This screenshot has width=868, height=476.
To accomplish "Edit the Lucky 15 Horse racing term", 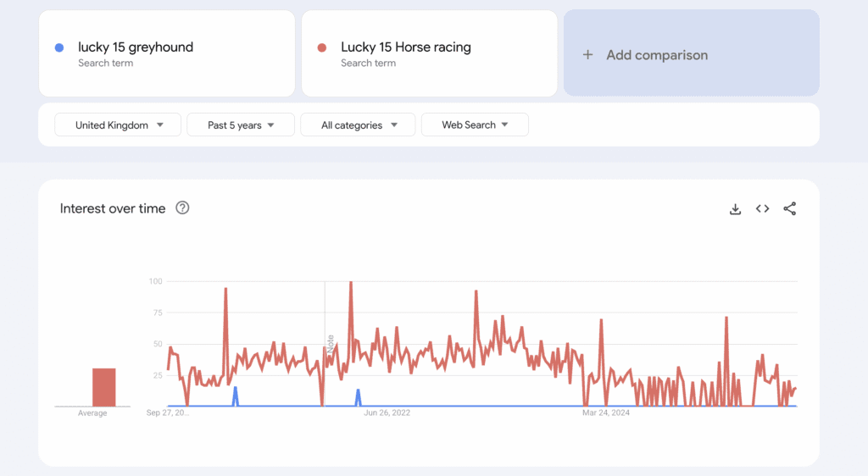I will [405, 47].
